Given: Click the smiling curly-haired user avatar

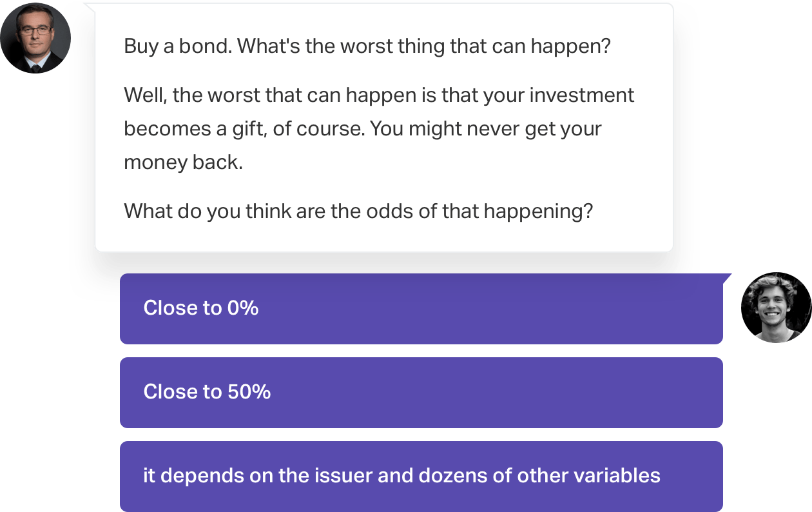Looking at the screenshot, I should pyautogui.click(x=775, y=308).
